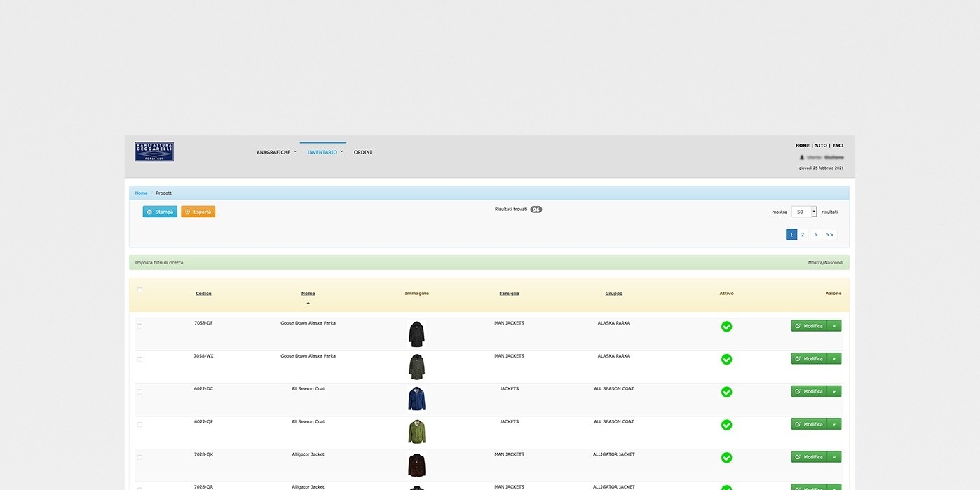
Task: Click green active checkmark for 7058-DF
Action: tap(726, 327)
